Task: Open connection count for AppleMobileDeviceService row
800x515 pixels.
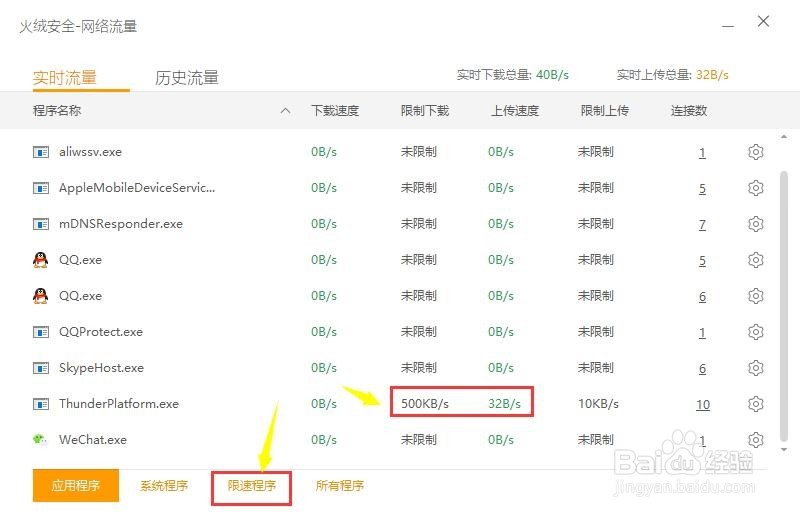Action: (x=702, y=189)
